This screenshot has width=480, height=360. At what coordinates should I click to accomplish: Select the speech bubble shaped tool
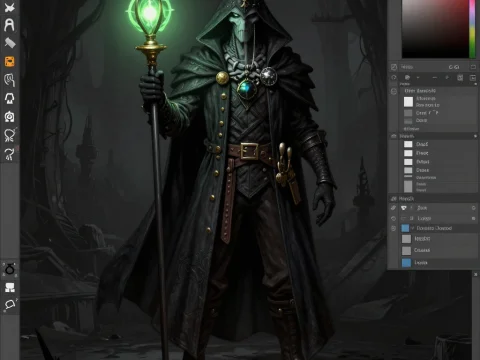click(x=10, y=305)
